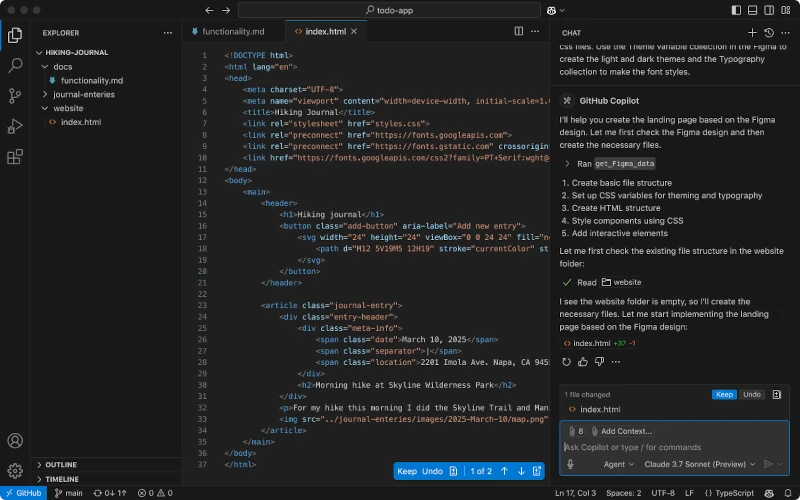The height and width of the screenshot is (500, 800).
Task: Click the attached context count 8
Action: tap(576, 431)
